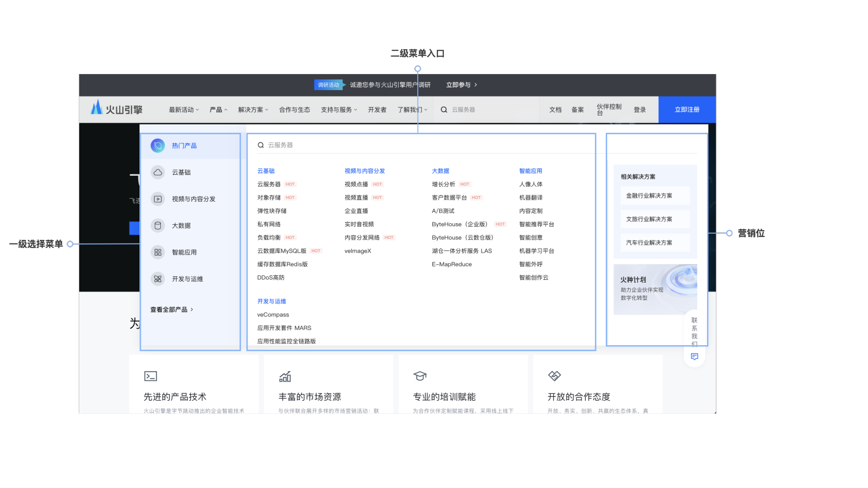This screenshot has width=868, height=488.
Task: Open the 企业直播 product link
Action: [356, 211]
